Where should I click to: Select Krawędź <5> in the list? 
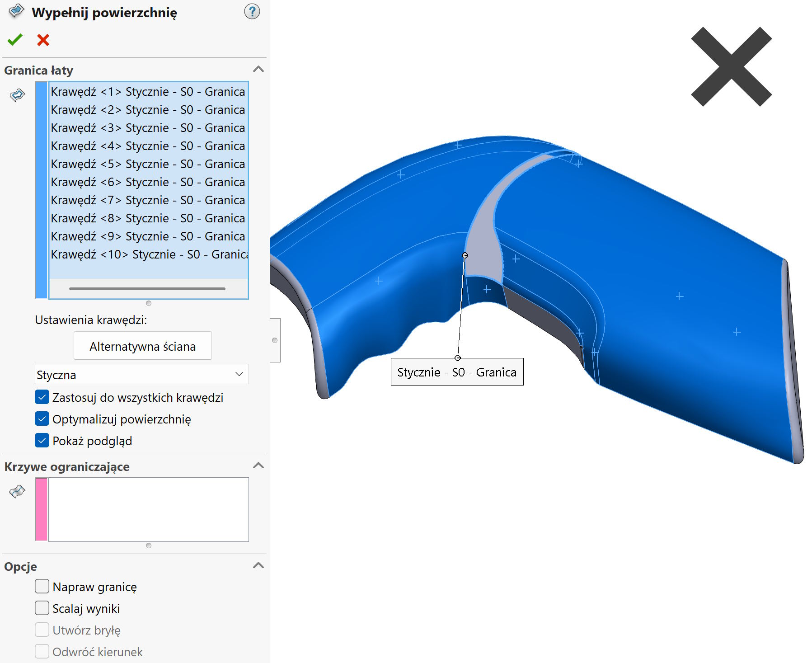click(148, 164)
